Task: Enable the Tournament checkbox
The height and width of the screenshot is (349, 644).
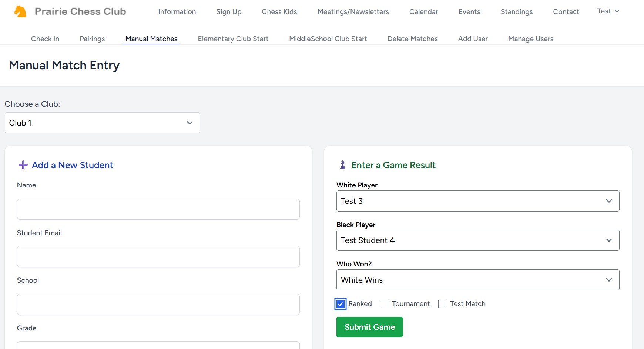Action: coord(384,304)
